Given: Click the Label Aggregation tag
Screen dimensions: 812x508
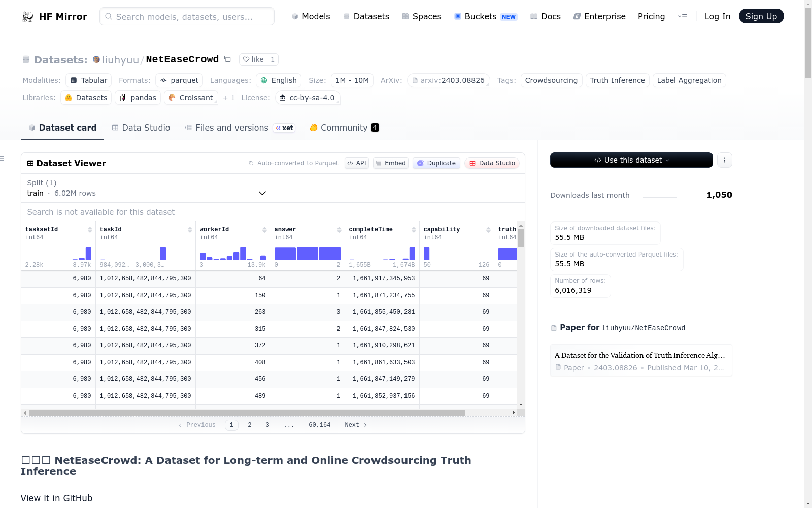Looking at the screenshot, I should tap(689, 80).
